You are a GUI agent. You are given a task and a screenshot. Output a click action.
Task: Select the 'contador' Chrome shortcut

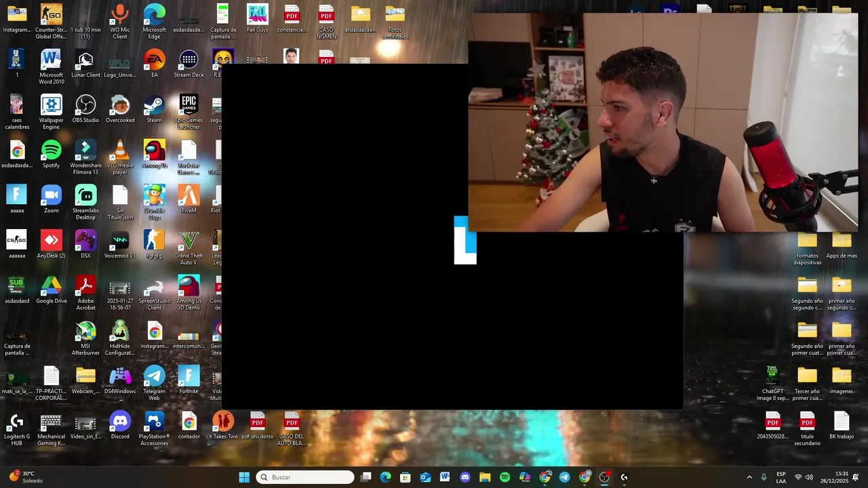[189, 426]
